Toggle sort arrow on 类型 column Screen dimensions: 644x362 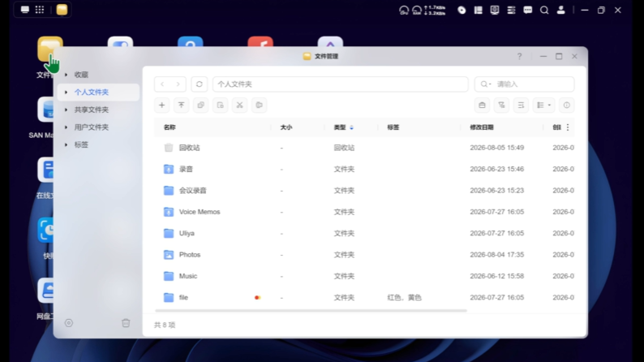[351, 127]
